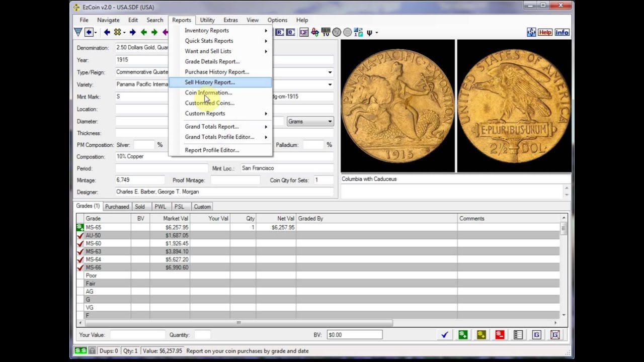This screenshot has width=644, height=362.
Task: Toggle the red checkmark on MS-64 row
Action: pos(80,259)
